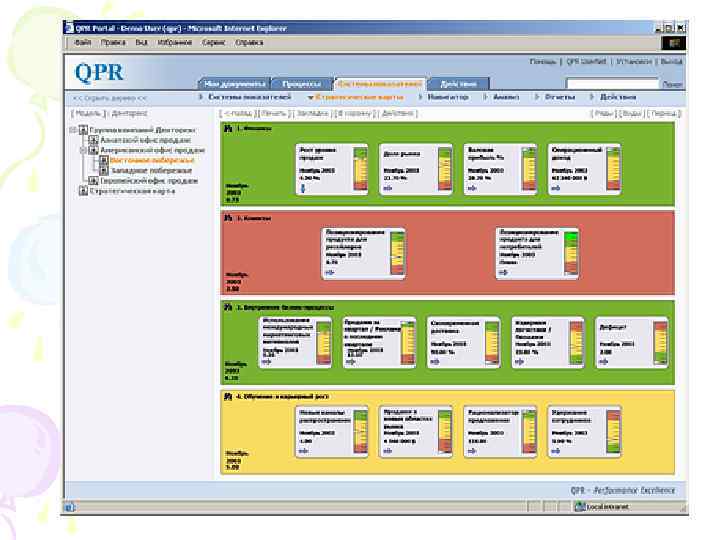Click the Закладки toolbar link

pos(313,113)
